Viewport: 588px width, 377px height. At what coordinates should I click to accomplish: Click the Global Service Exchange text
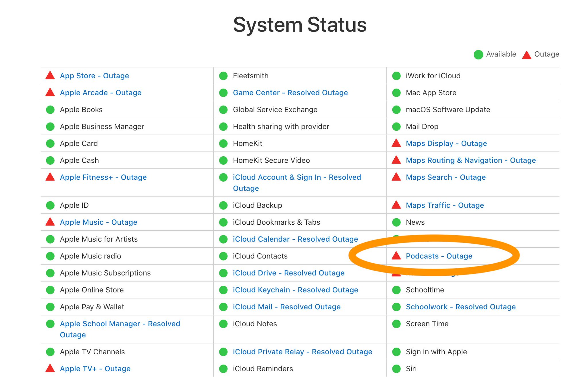click(x=275, y=110)
